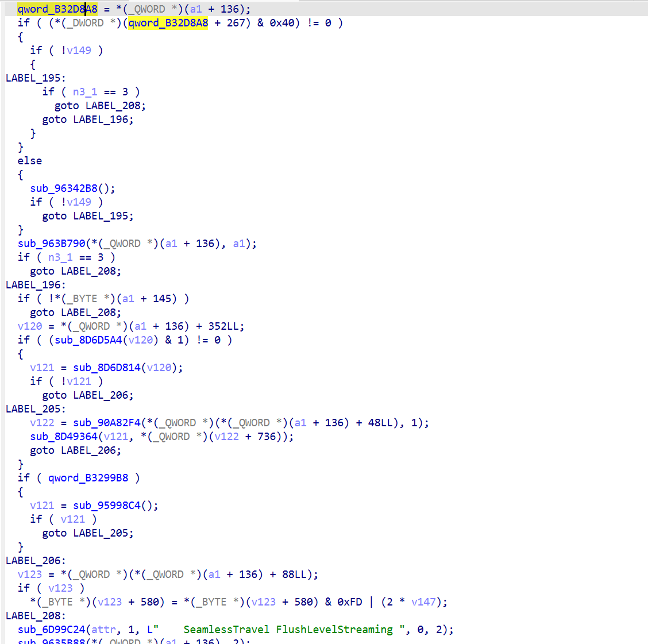Viewport: 648px width, 644px height.
Task: Click LABEL_205 in the code
Action: click(30, 408)
